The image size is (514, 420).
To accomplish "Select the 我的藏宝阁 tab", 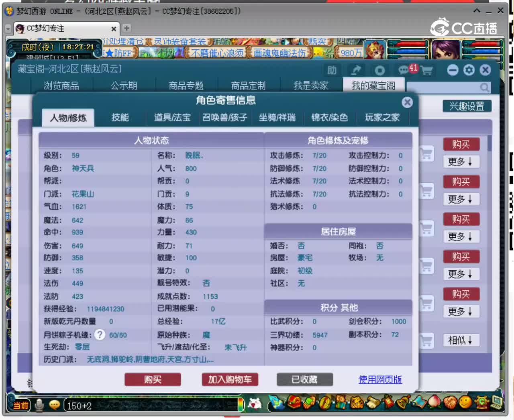I will 373,86.
